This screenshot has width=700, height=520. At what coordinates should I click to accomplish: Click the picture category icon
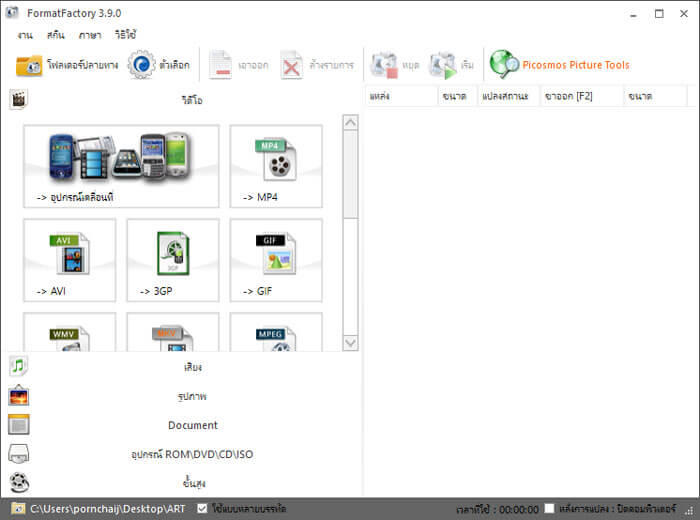19,395
